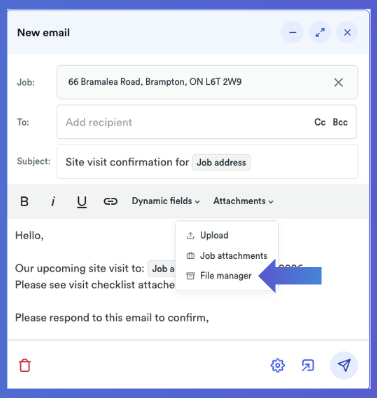Choose Job attachments from the menu

click(x=227, y=256)
